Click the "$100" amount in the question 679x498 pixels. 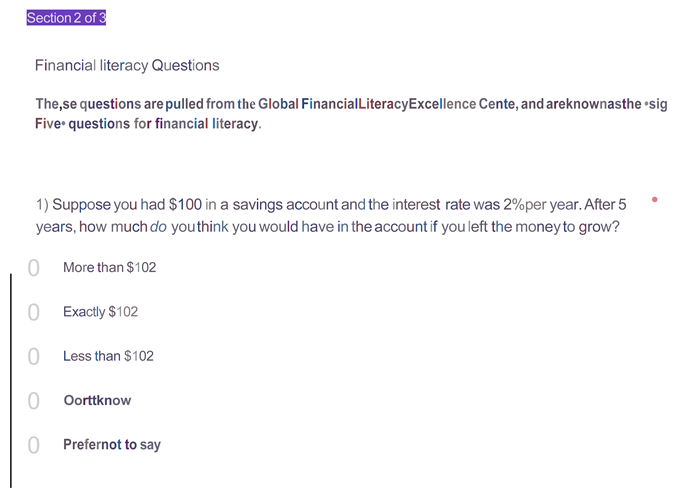tap(186, 205)
